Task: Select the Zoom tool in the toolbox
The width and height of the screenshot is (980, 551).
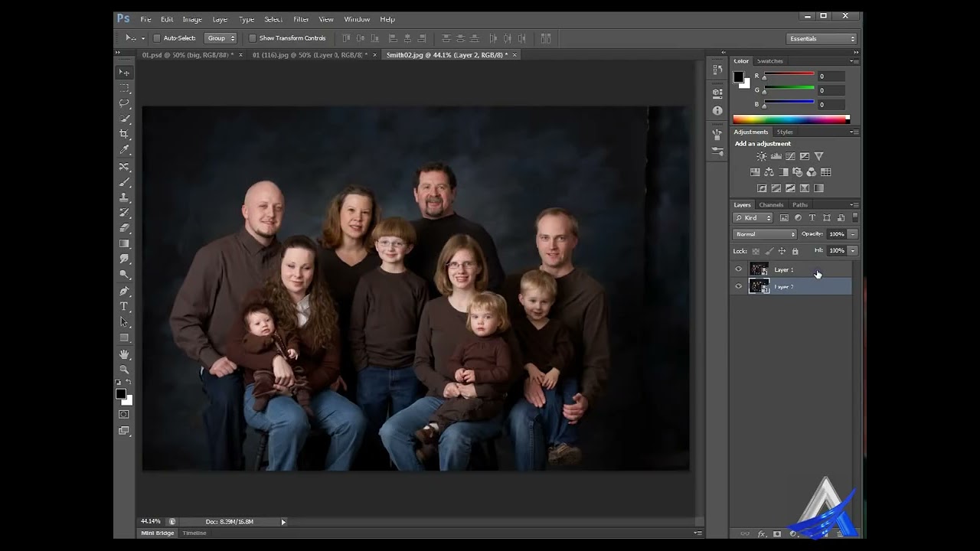Action: (x=124, y=370)
